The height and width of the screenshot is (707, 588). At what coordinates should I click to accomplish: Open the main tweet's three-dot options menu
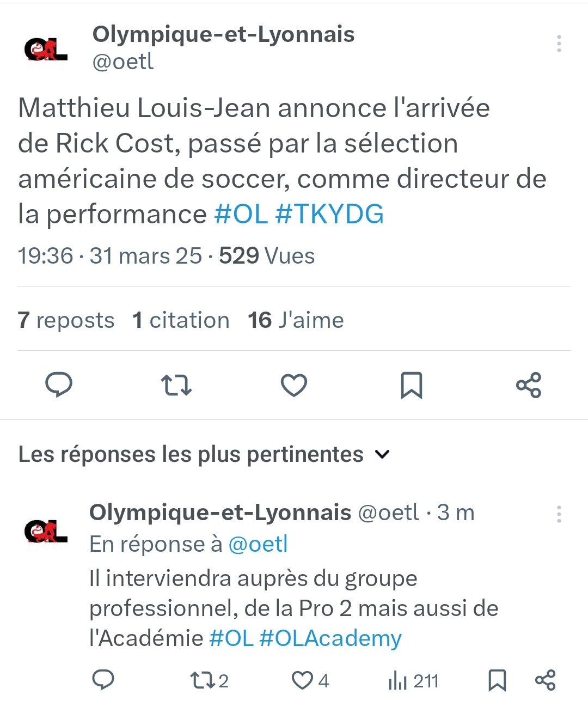click(559, 44)
